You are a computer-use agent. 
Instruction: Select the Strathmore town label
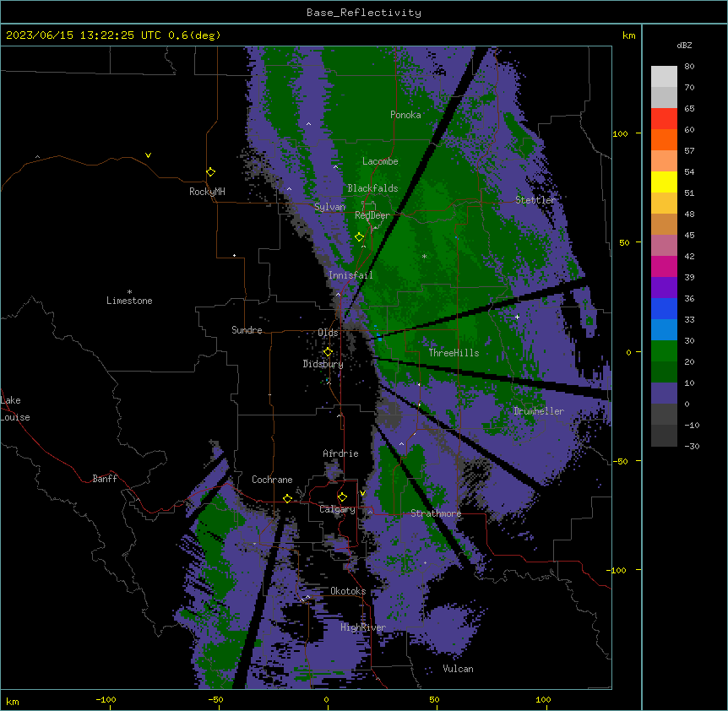436,513
